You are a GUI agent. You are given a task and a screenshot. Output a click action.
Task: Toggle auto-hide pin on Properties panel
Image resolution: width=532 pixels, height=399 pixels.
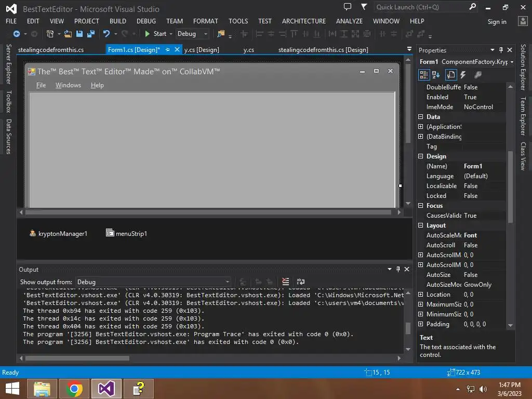point(501,50)
